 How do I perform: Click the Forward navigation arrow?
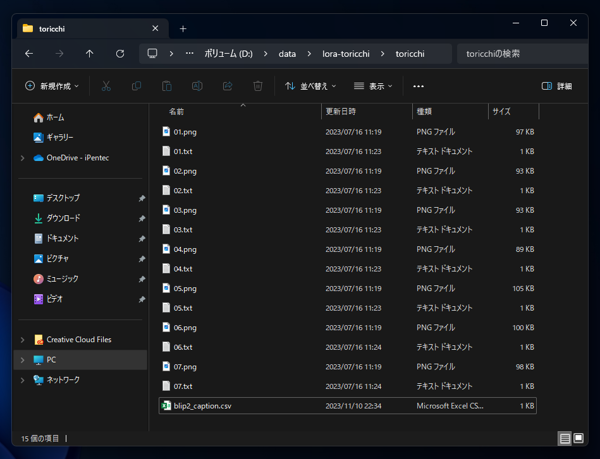(x=59, y=54)
